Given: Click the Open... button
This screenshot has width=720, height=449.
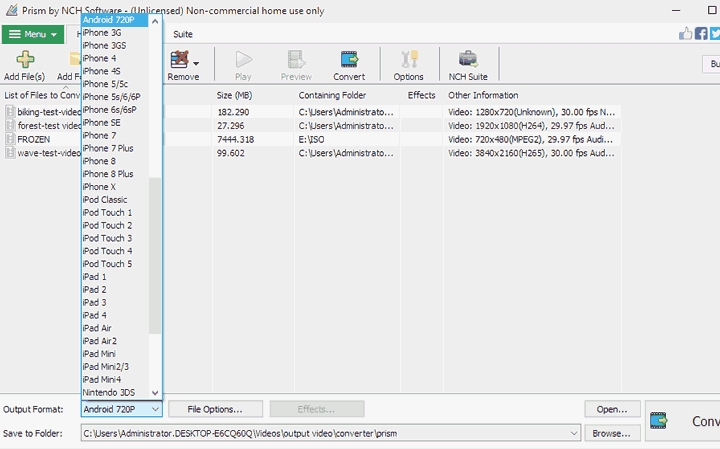Looking at the screenshot, I should click(x=612, y=409).
